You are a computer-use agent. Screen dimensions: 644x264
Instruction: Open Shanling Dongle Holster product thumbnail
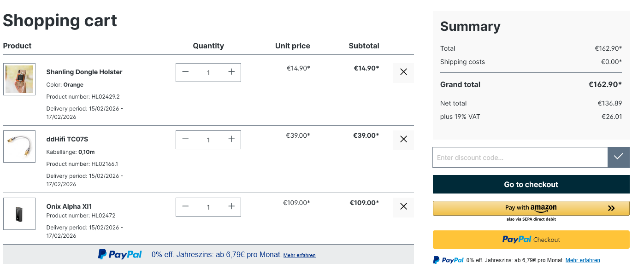(x=19, y=79)
